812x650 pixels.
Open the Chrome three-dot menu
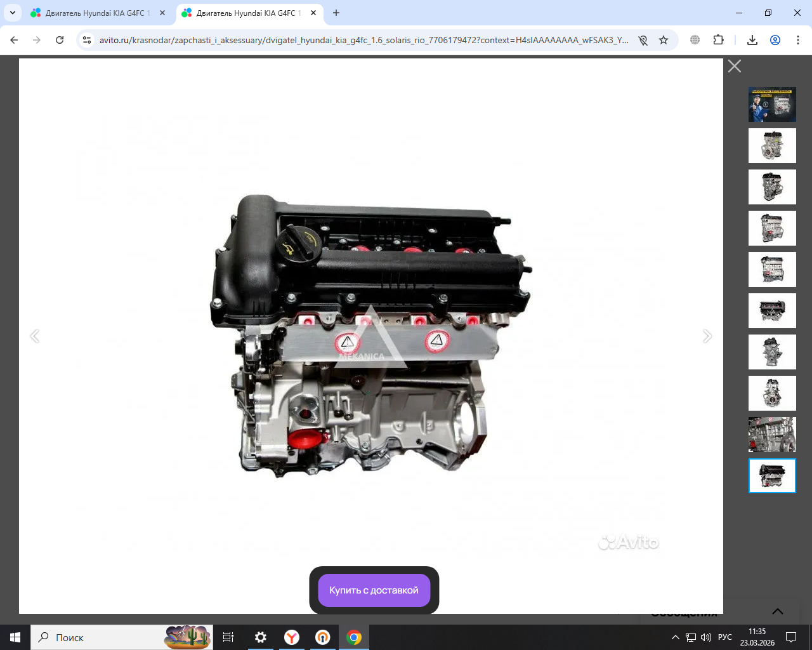point(797,40)
